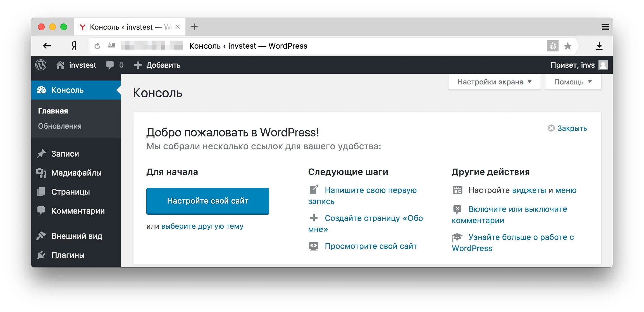The image size is (644, 312).
Task: Select the Консоль ‹ invstest browser tab
Action: (130, 27)
